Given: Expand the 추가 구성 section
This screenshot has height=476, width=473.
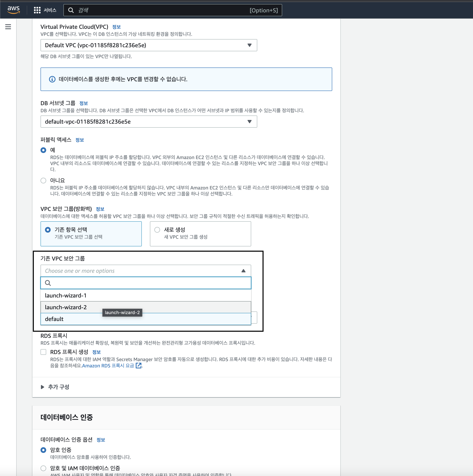Looking at the screenshot, I should 58,387.
